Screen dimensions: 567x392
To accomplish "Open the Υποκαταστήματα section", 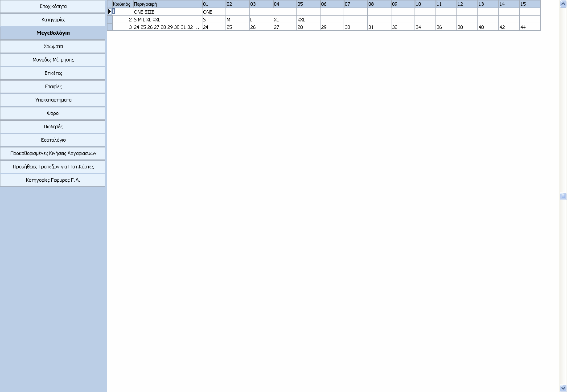I will click(53, 100).
